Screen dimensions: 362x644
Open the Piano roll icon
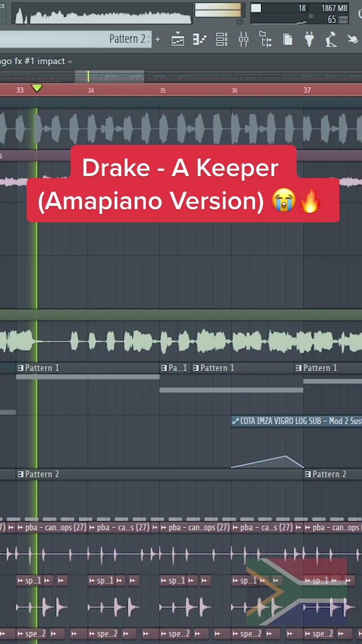pos(200,39)
